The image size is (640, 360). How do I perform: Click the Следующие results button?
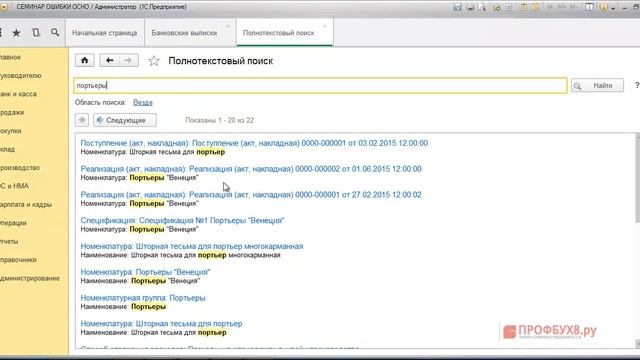point(125,120)
